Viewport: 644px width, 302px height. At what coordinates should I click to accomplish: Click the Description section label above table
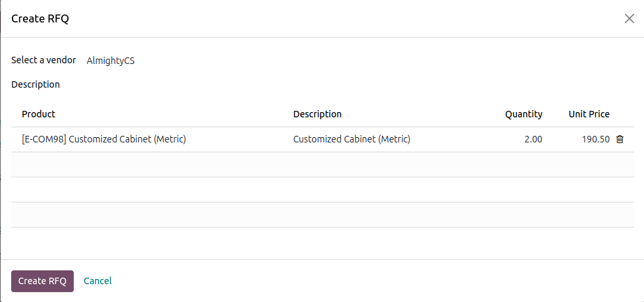pyautogui.click(x=36, y=84)
